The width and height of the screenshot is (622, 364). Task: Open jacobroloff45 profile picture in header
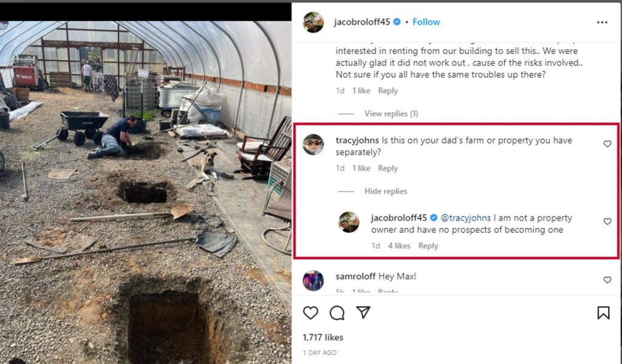click(x=313, y=22)
